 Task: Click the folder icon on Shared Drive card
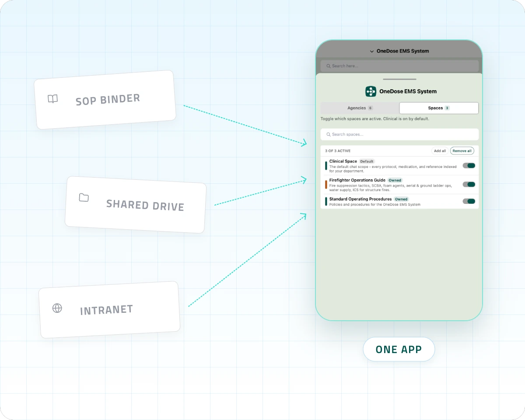coord(84,197)
